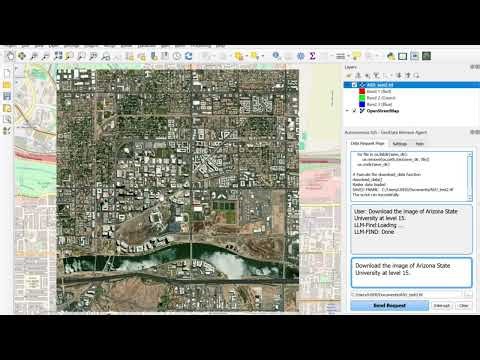The width and height of the screenshot is (480, 360).
Task: Select Features by area tool
Action: click(239, 56)
